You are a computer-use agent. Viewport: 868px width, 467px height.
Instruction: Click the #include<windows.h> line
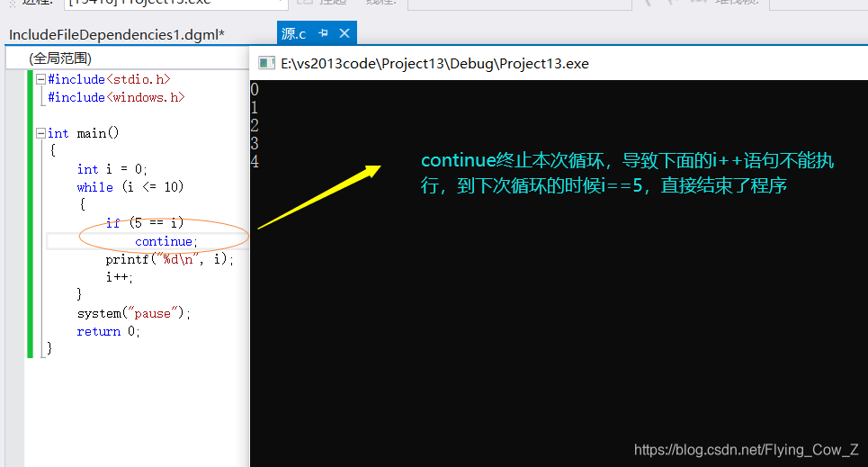(116, 97)
